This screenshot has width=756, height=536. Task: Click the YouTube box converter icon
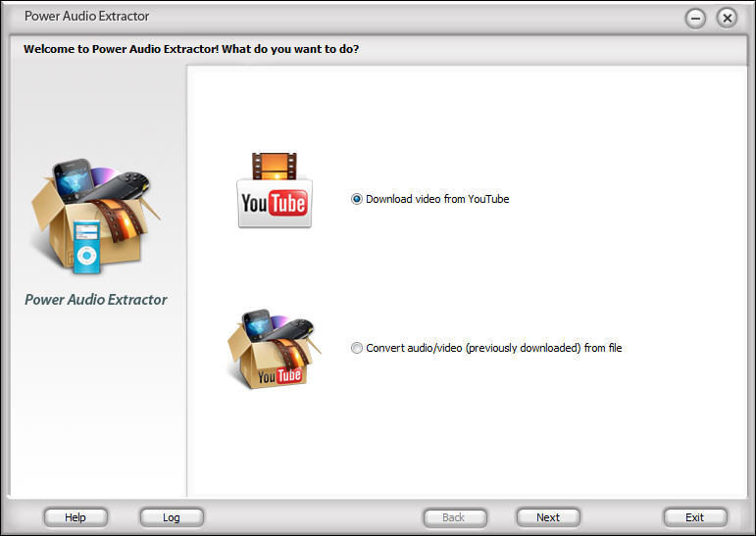point(274,349)
